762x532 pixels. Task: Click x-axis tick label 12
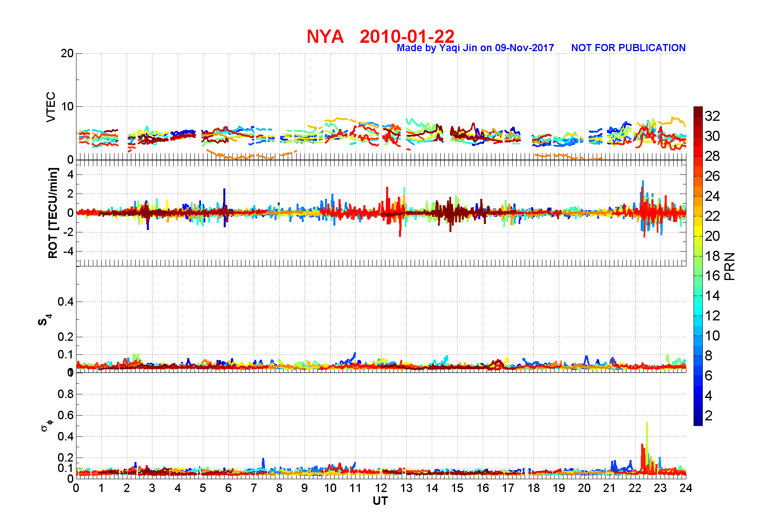(x=381, y=488)
